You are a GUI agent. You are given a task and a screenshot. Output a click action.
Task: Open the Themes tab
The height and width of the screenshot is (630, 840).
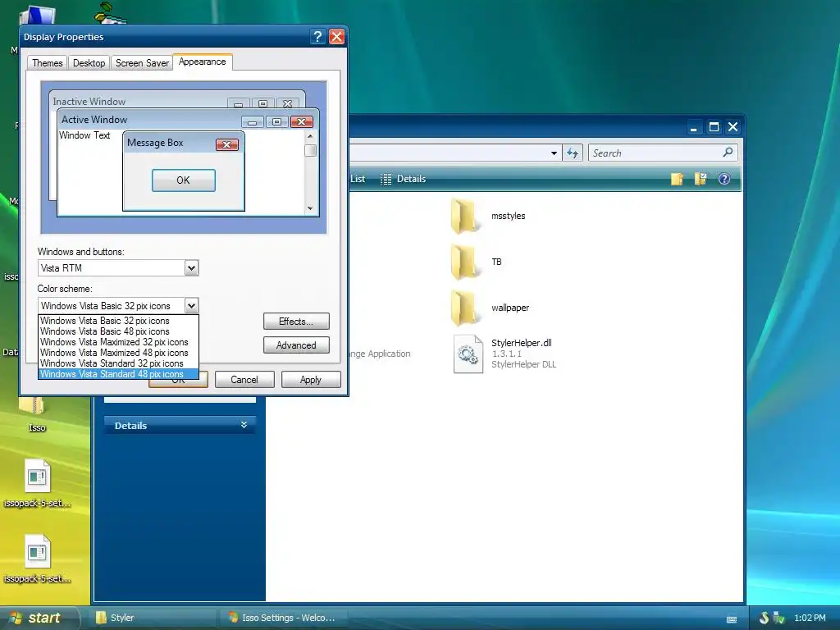click(47, 62)
